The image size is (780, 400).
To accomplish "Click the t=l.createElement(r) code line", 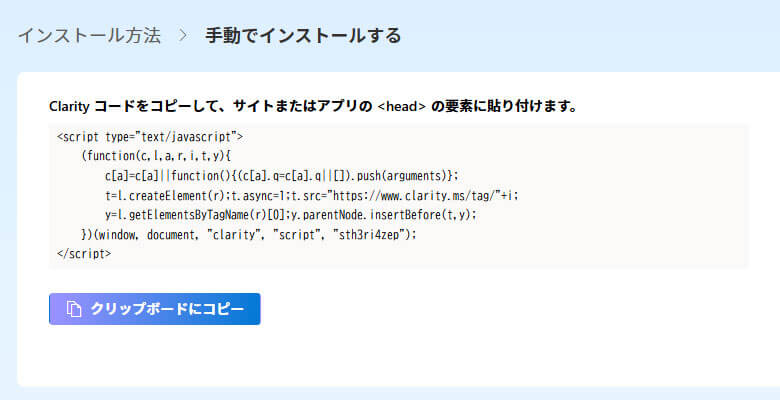I will 312,196.
